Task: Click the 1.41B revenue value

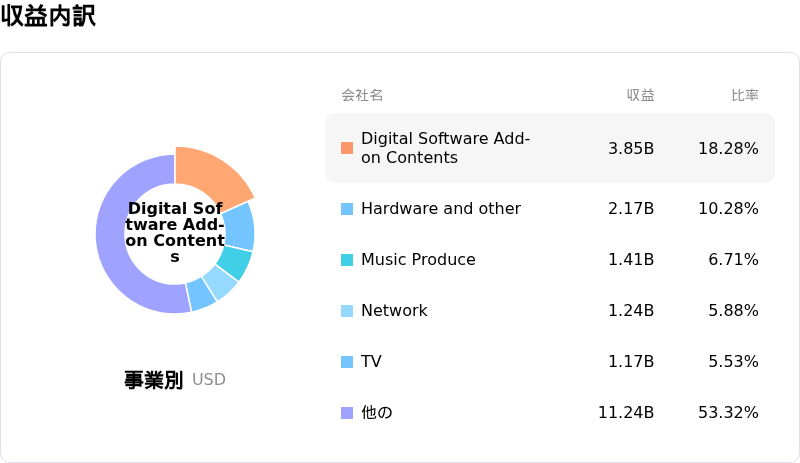Action: pos(631,259)
